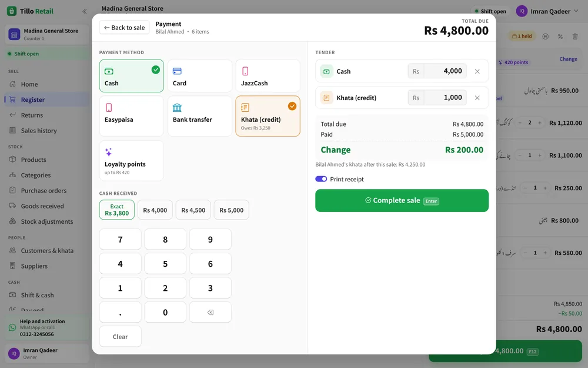Open Imran Qadeer user dropdown in header

548,11
